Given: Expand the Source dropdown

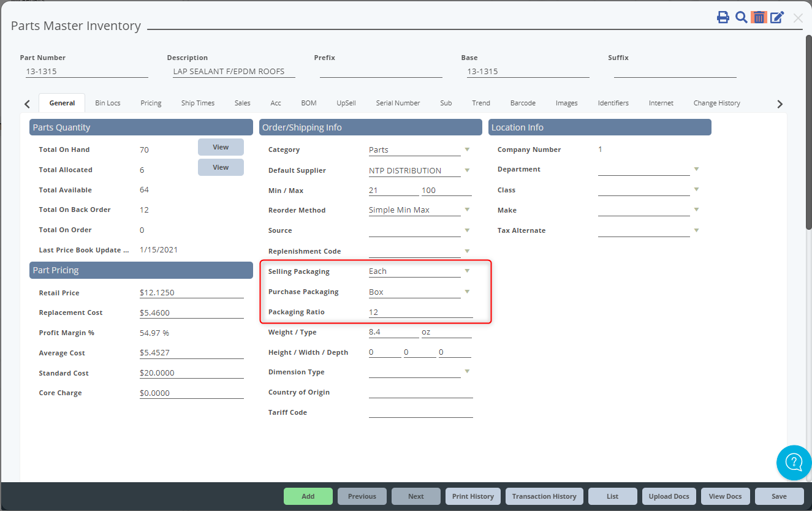Looking at the screenshot, I should click(467, 230).
